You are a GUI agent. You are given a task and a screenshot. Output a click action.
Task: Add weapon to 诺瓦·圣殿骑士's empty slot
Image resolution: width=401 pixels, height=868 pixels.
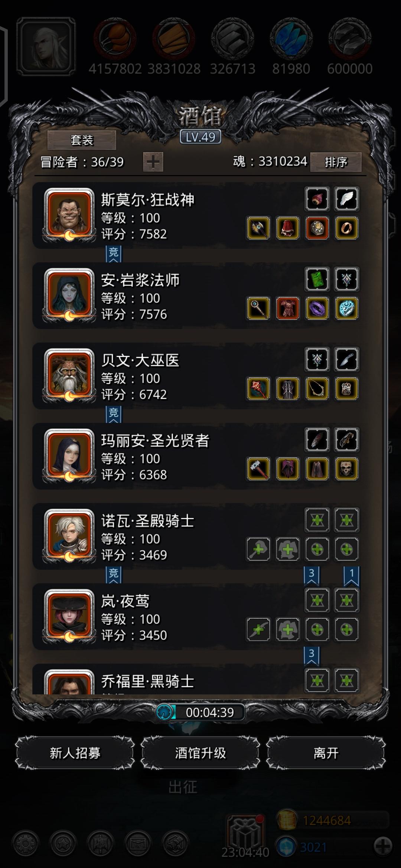coord(258,549)
